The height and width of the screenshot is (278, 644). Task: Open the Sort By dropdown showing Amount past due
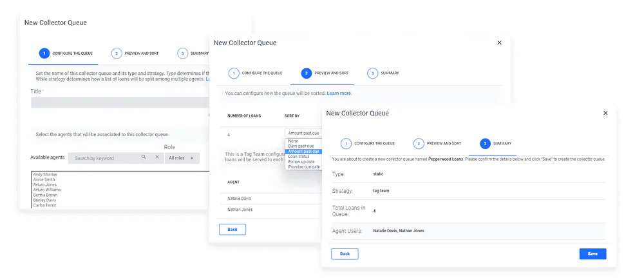click(x=303, y=134)
